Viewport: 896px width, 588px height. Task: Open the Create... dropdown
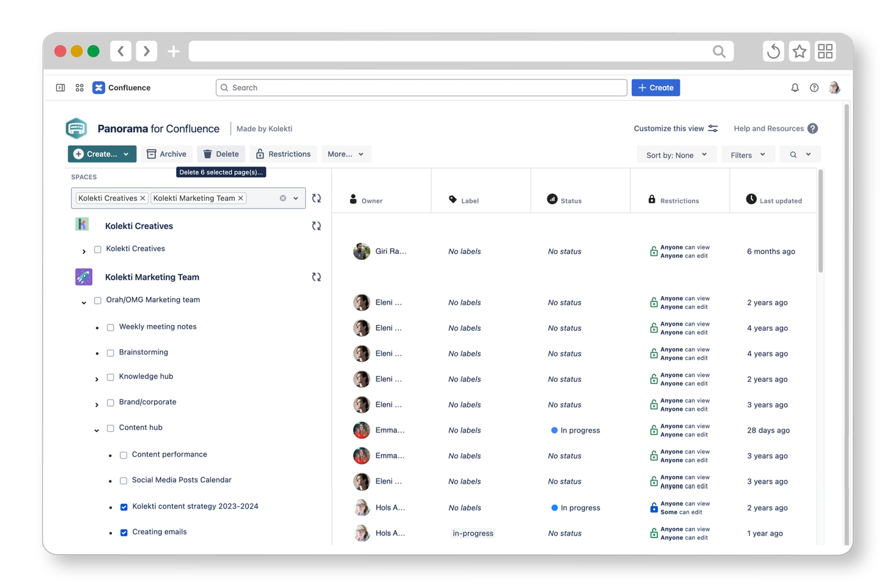[x=102, y=154]
